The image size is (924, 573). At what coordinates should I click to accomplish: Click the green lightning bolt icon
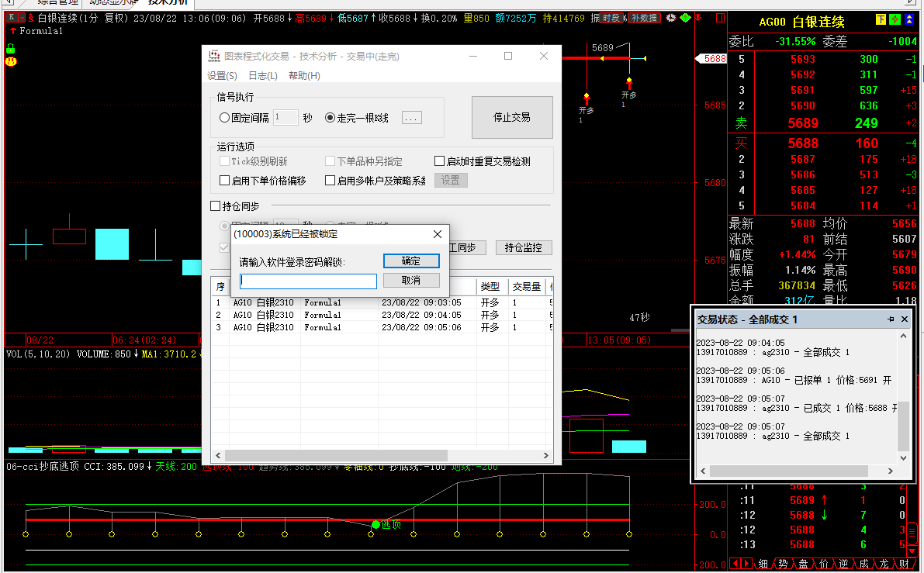click(896, 21)
